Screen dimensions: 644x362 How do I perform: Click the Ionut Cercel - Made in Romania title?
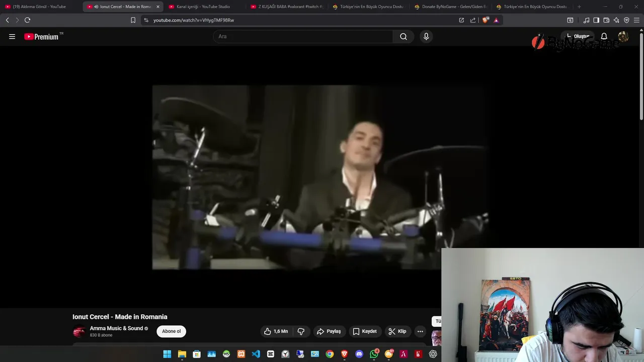120,317
